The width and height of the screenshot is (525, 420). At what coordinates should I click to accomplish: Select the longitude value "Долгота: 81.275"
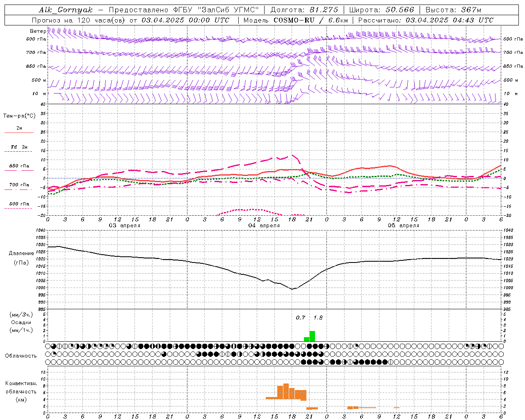pos(304,10)
